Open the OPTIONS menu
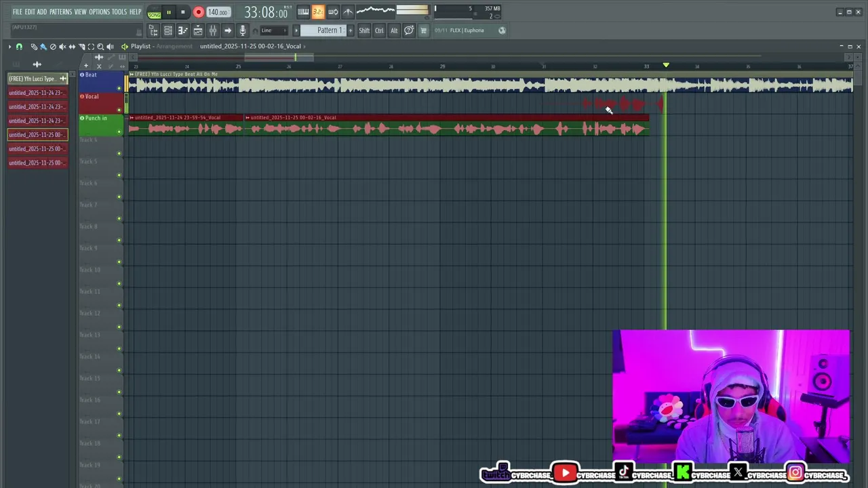 point(99,12)
